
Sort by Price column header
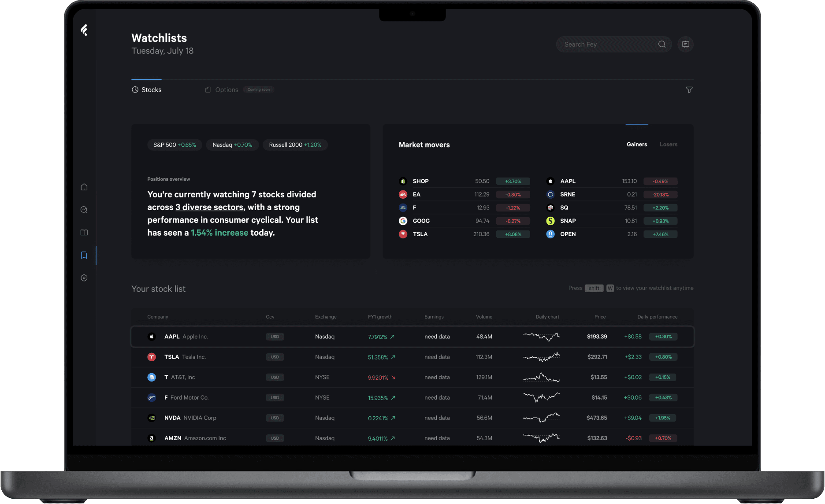click(600, 317)
